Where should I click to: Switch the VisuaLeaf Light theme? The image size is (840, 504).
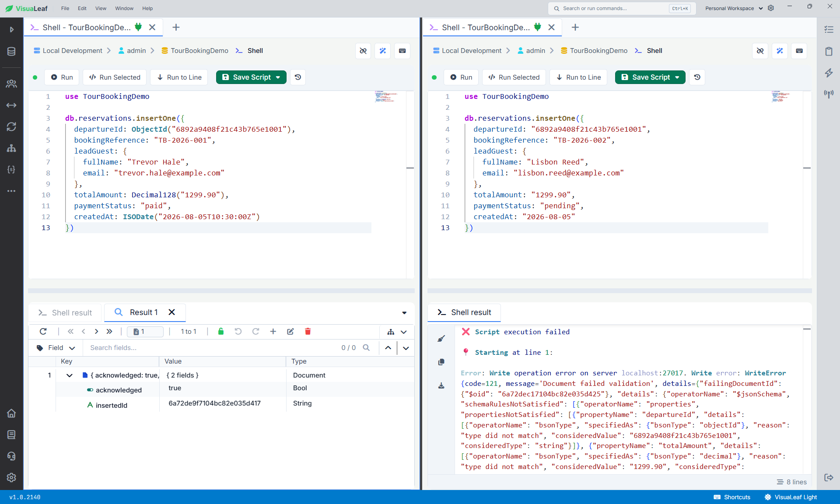(x=791, y=497)
